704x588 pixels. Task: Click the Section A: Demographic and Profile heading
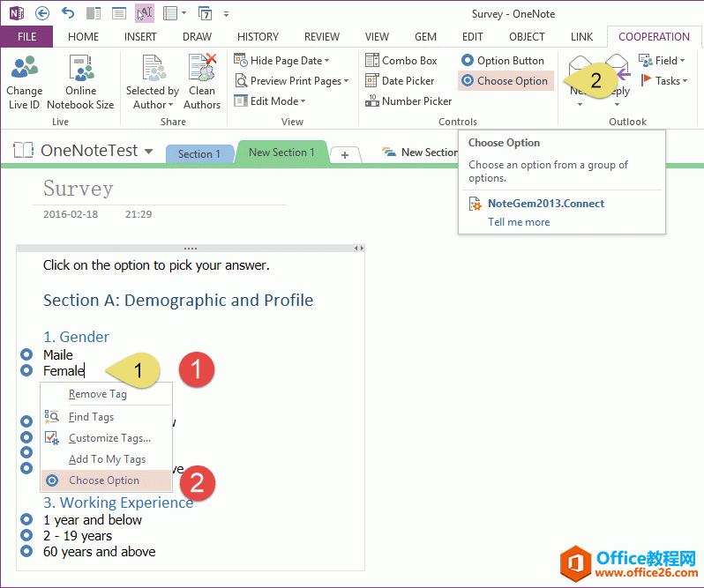(x=178, y=300)
